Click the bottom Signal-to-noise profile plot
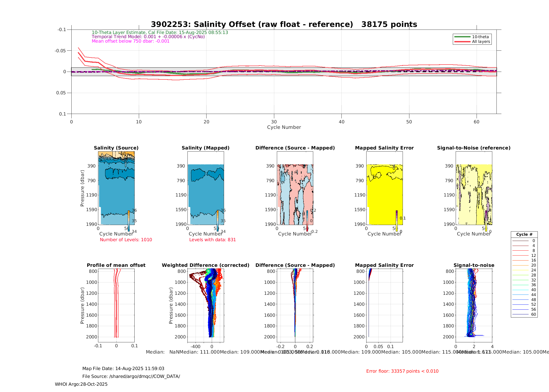 474,305
